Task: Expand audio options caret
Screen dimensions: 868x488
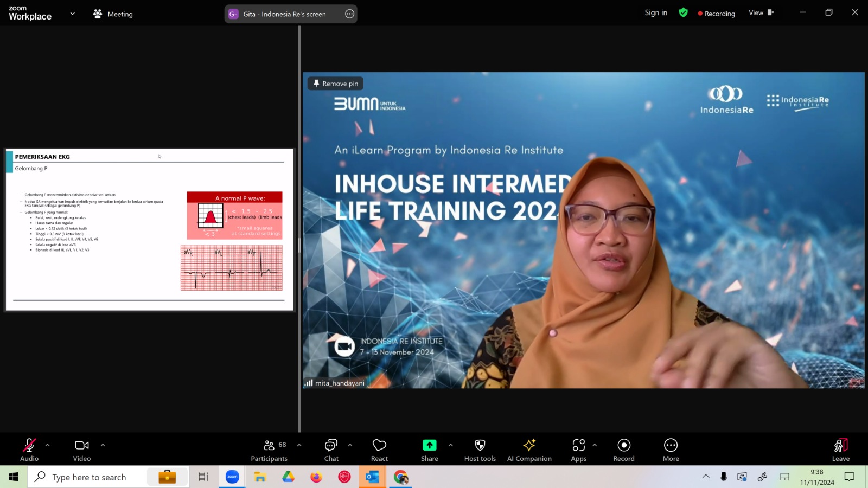Action: coord(48,445)
